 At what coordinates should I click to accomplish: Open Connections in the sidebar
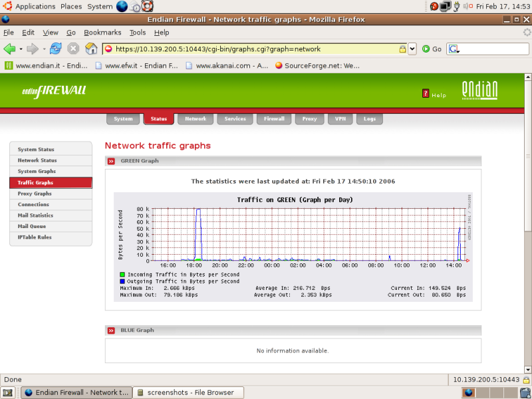(x=51, y=204)
